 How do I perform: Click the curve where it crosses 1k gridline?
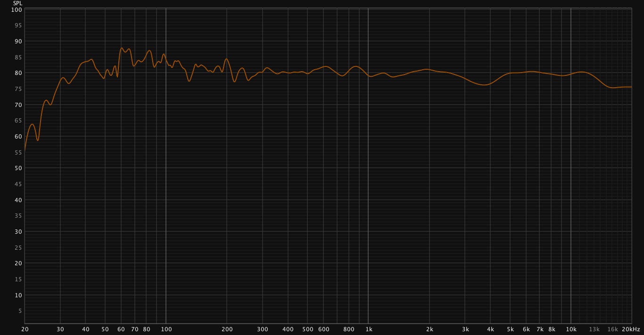point(368,75)
